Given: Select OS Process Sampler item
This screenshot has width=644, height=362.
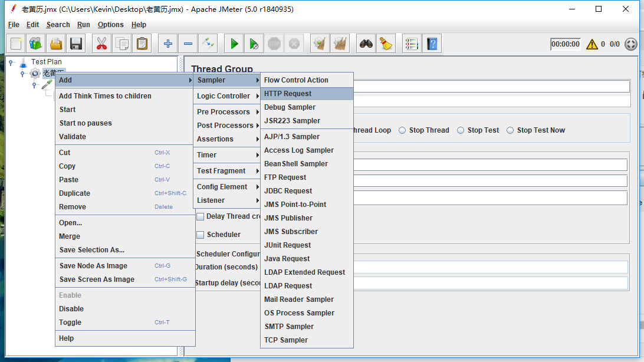Looking at the screenshot, I should (x=307, y=312).
